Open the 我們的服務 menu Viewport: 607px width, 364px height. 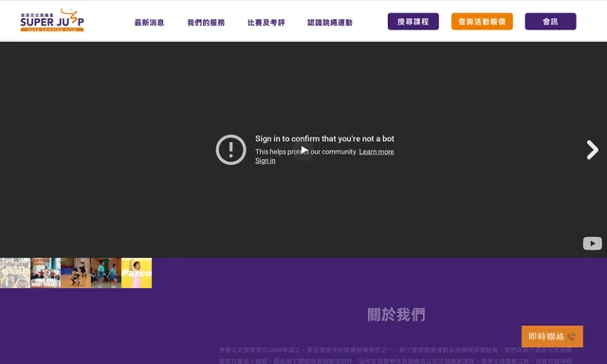click(206, 23)
